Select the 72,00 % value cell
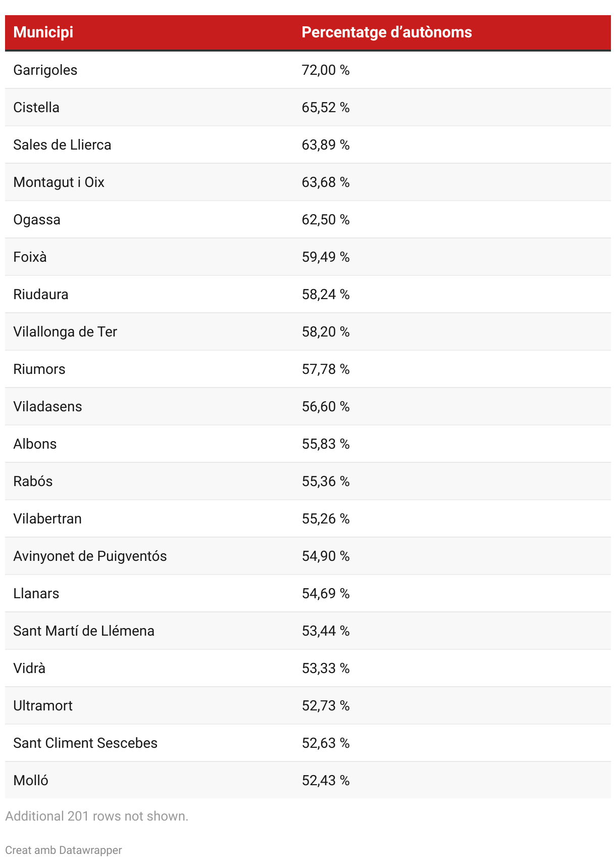The image size is (616, 862). pos(326,70)
